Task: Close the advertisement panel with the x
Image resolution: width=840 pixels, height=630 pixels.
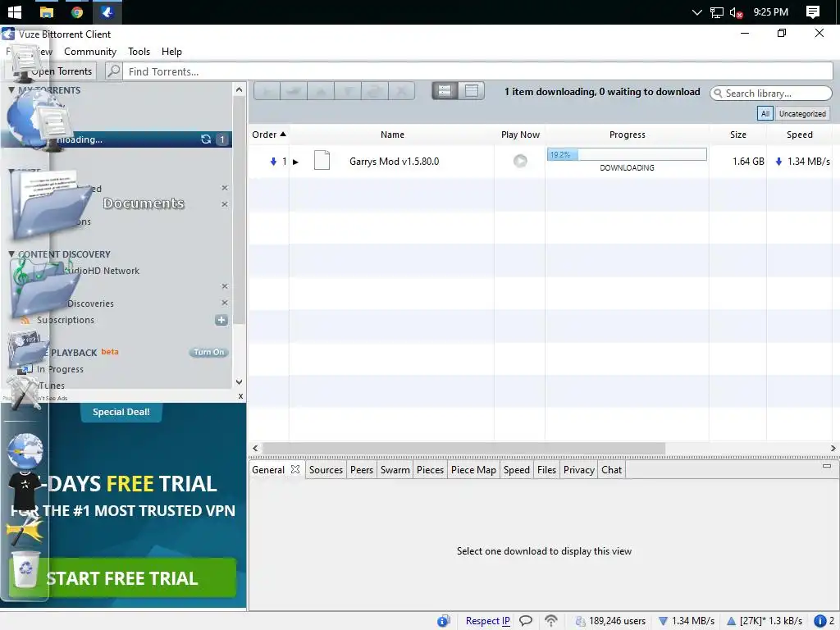Action: click(240, 396)
